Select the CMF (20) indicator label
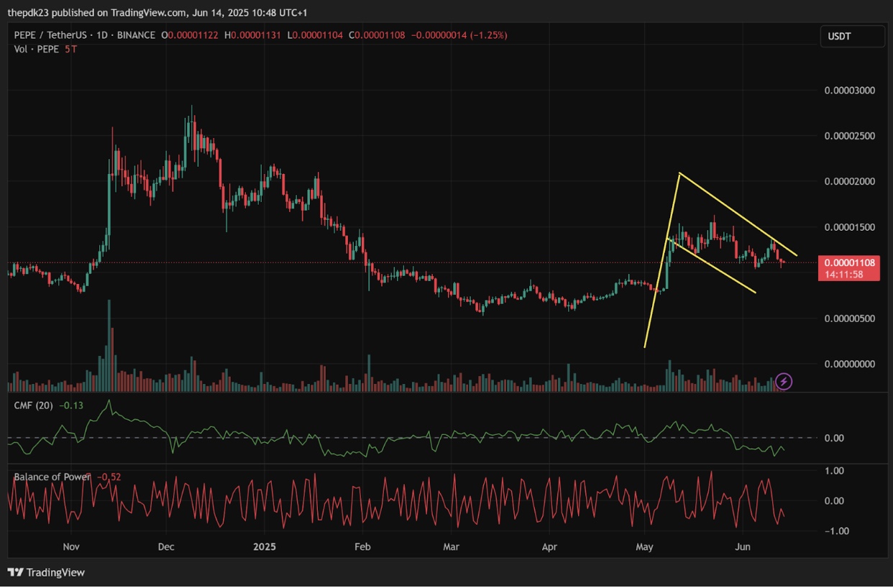Viewport: 893px width, 588px height. (34, 405)
